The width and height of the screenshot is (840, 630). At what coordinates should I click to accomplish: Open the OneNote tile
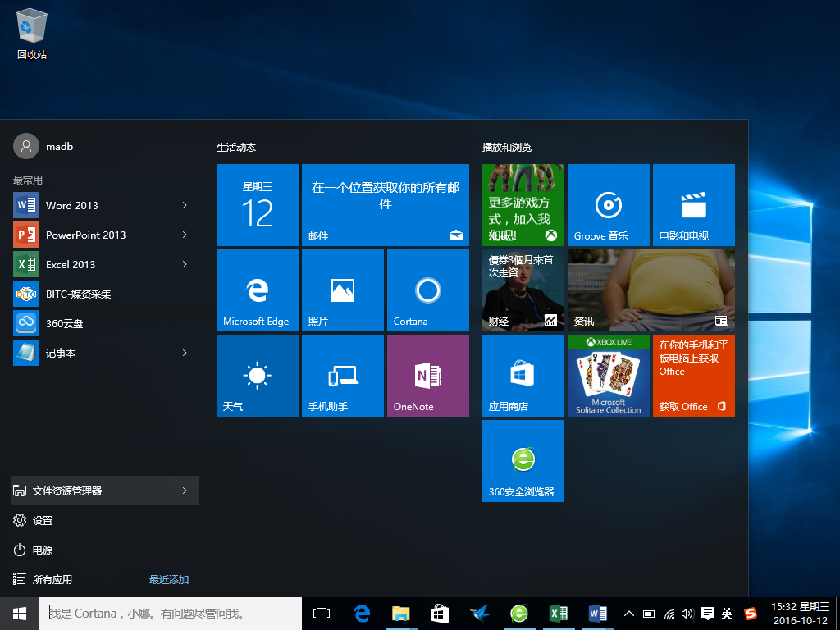point(428,376)
